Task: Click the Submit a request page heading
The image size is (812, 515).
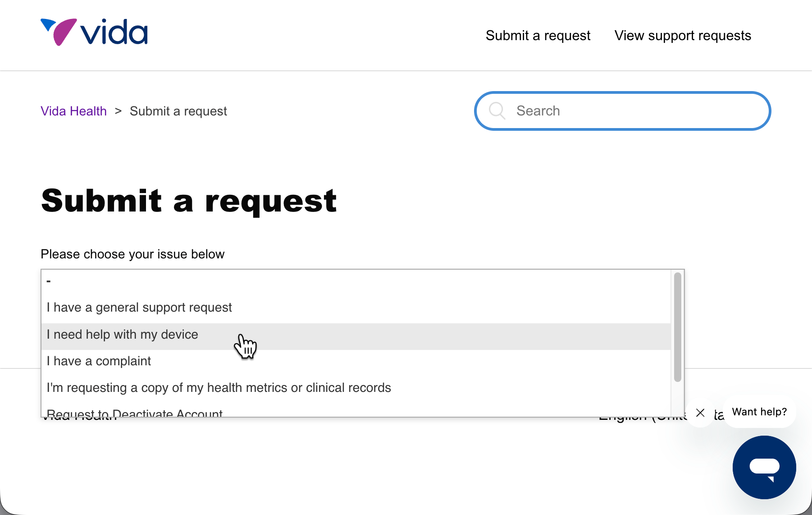Action: click(189, 201)
